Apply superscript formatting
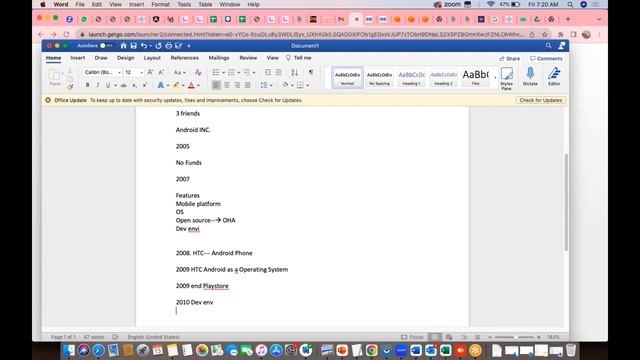Viewport: 640px width, 360px height. click(x=145, y=85)
